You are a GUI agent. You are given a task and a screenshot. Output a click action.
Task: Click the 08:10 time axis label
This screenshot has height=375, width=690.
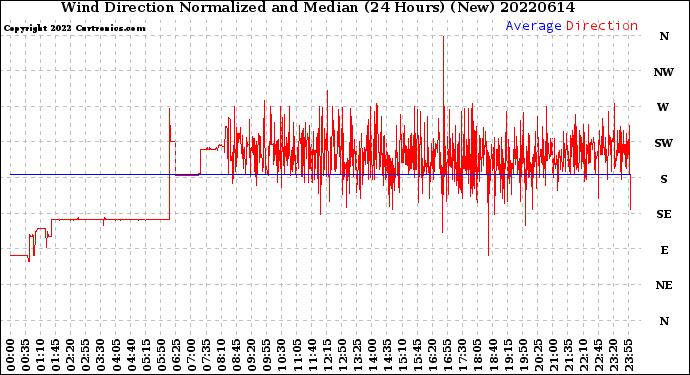(221, 355)
